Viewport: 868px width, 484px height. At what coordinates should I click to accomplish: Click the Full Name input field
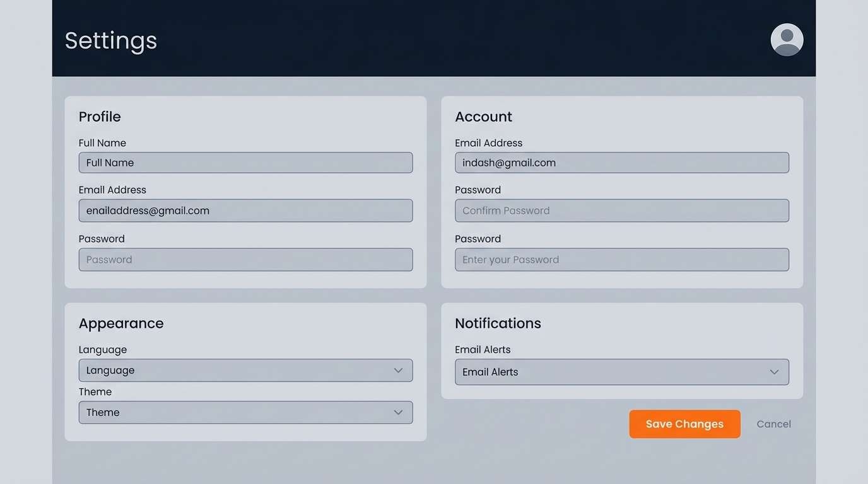[x=245, y=163]
